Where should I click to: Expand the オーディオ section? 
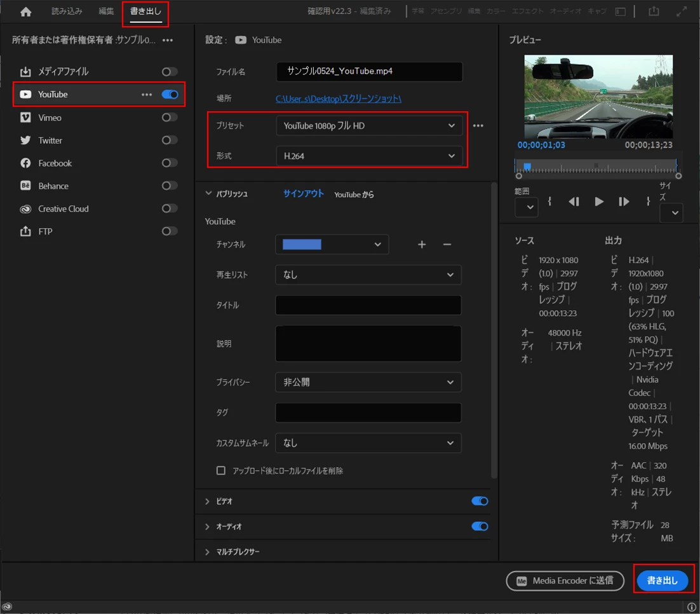point(207,527)
